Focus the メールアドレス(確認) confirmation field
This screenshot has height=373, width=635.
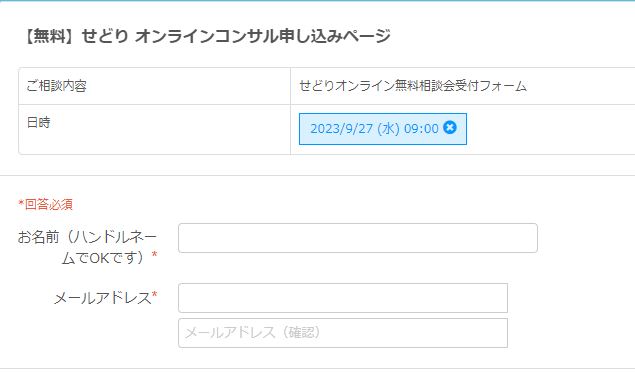tap(343, 333)
